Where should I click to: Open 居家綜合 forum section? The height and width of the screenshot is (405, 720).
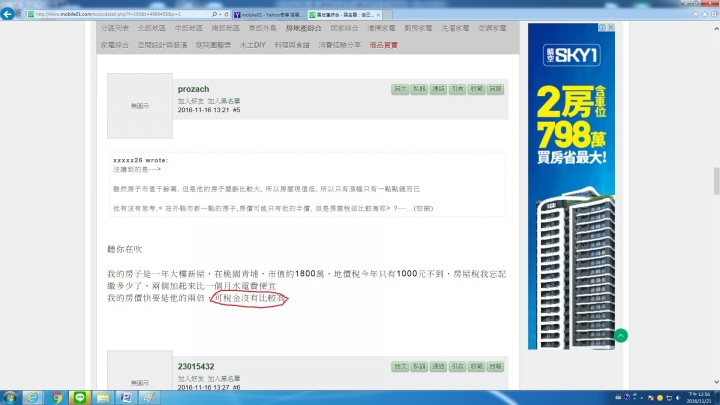click(344, 28)
